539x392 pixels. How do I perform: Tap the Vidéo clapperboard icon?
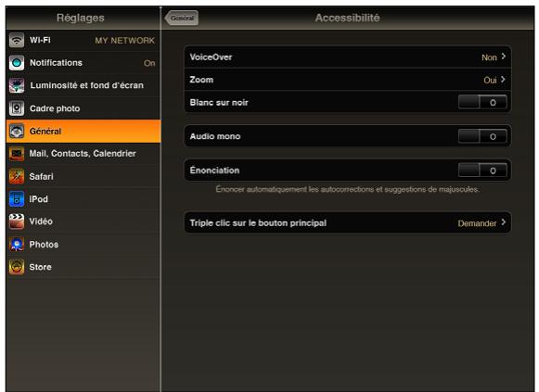click(x=17, y=221)
